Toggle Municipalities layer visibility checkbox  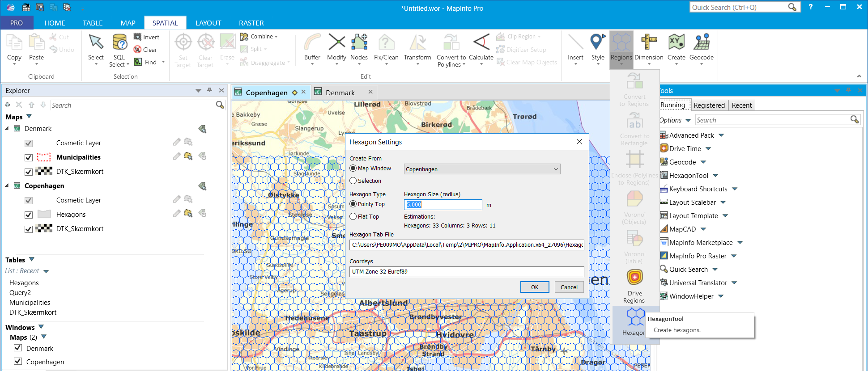(x=29, y=158)
